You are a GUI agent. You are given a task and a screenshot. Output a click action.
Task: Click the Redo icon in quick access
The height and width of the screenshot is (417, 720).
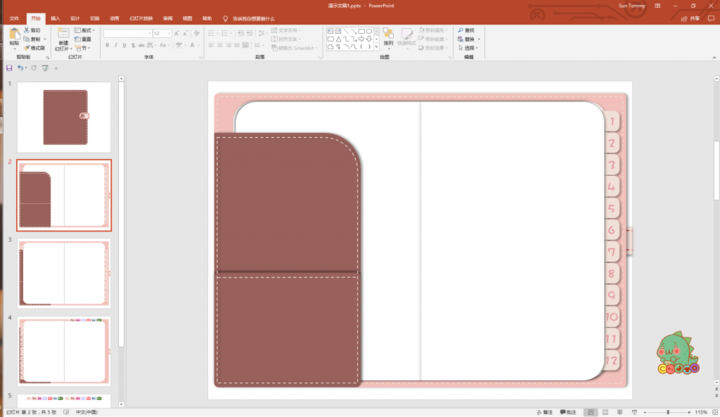(x=34, y=68)
